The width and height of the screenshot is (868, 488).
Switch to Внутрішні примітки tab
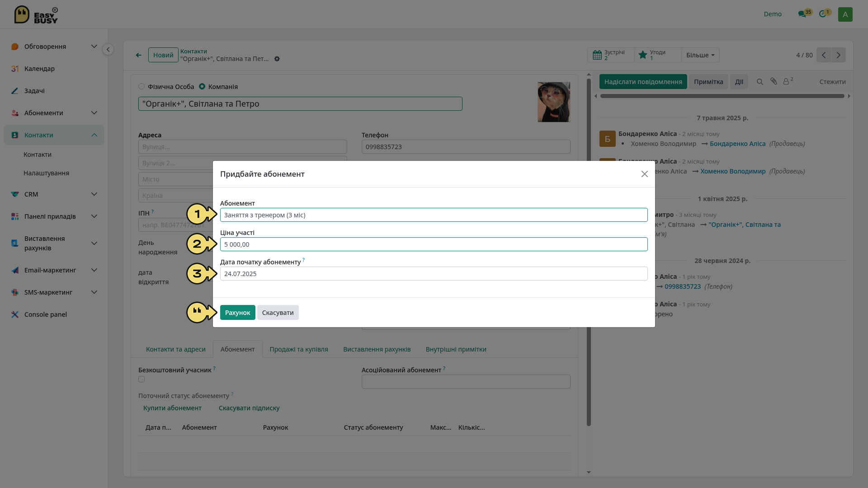[x=456, y=349]
